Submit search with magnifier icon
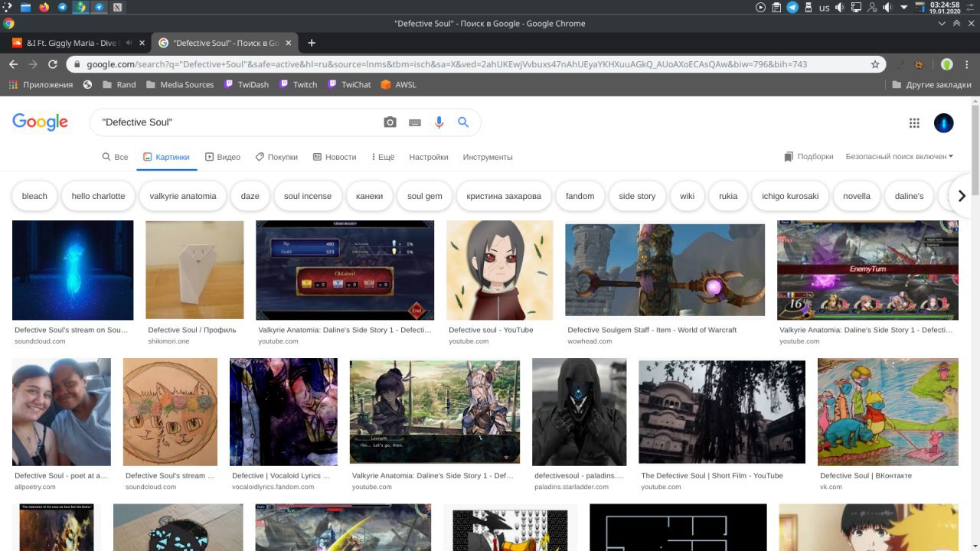The height and width of the screenshot is (551, 980). 463,122
